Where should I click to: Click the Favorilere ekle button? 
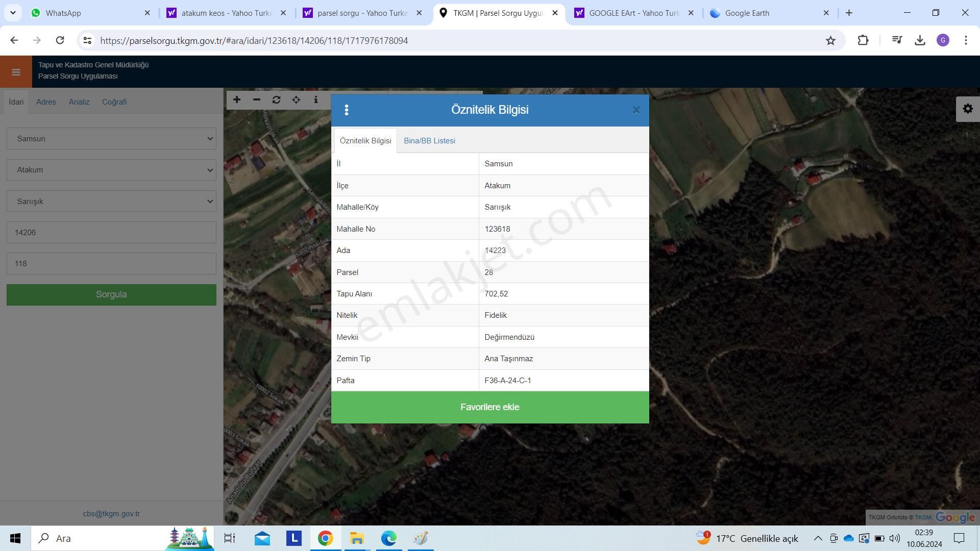tap(489, 407)
